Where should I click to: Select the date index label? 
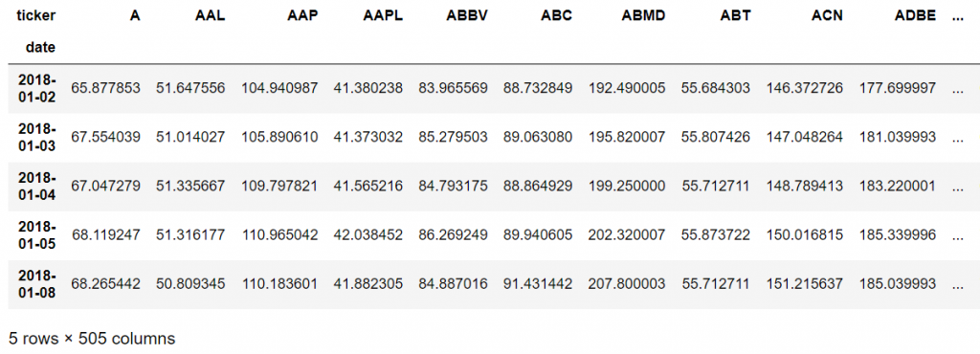point(40,48)
